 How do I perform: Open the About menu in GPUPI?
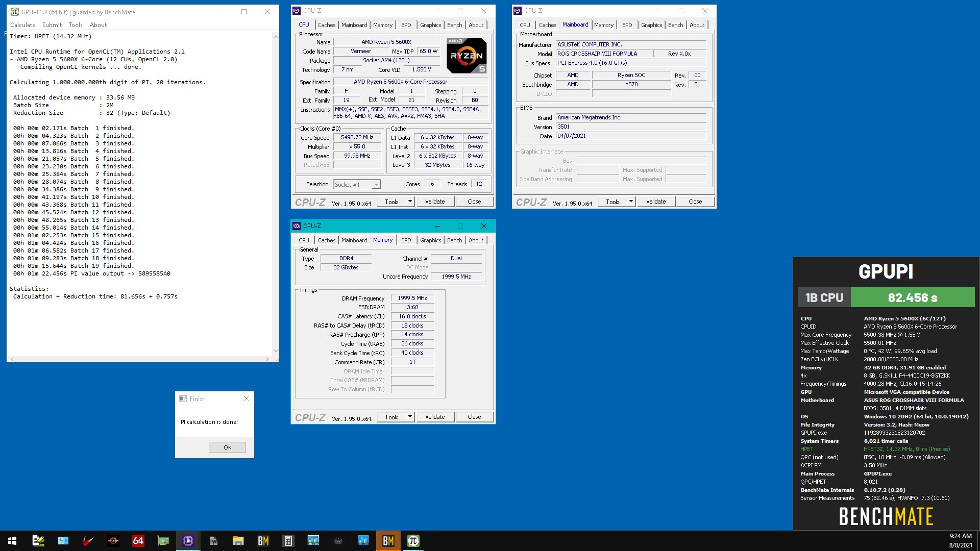tap(98, 25)
